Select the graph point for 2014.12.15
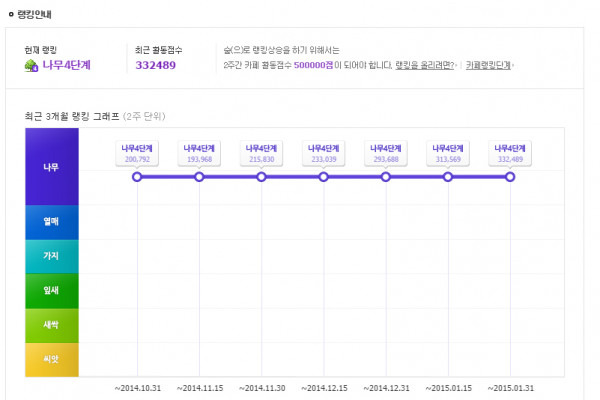Image resolution: width=600 pixels, height=400 pixels. (323, 177)
